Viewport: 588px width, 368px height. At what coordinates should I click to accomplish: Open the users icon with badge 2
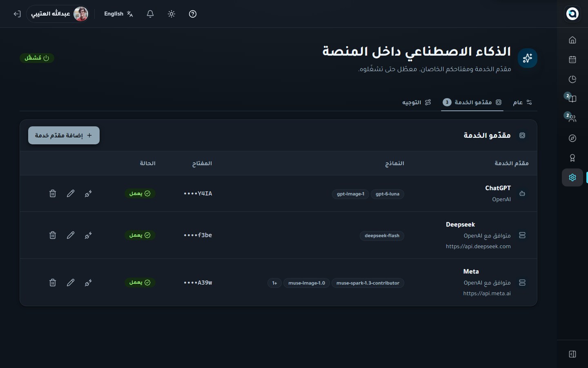tap(572, 118)
